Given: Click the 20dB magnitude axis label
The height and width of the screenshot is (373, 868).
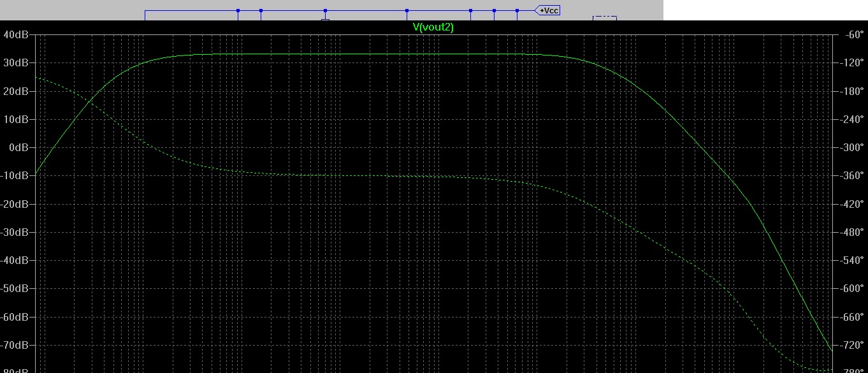Looking at the screenshot, I should tap(16, 91).
